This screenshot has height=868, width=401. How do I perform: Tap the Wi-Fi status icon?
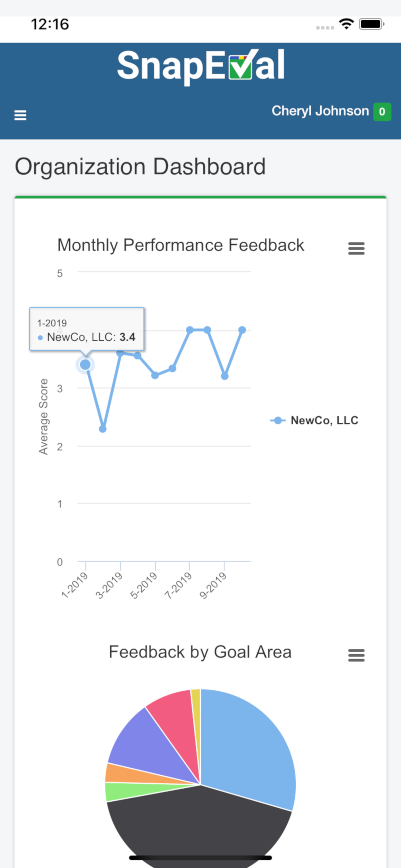(346, 24)
